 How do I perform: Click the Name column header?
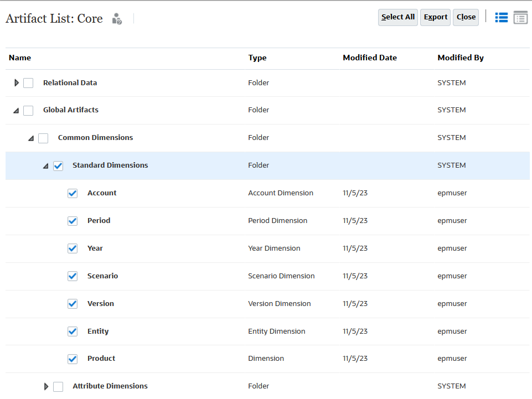coord(20,58)
